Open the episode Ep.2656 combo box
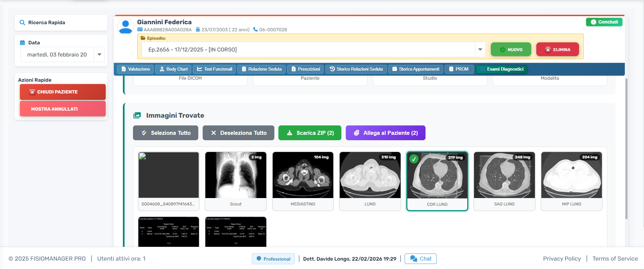Viewport: 644px width, 269px height. click(308, 49)
